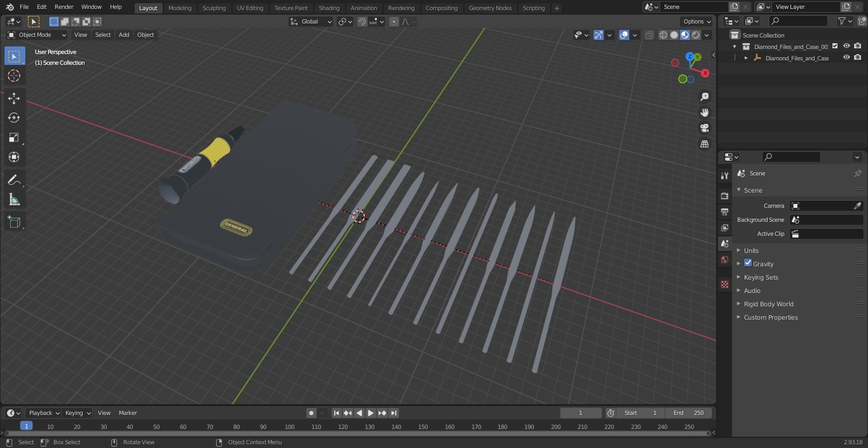Image resolution: width=868 pixels, height=448 pixels.
Task: Toggle proportional editing button
Action: pos(394,22)
